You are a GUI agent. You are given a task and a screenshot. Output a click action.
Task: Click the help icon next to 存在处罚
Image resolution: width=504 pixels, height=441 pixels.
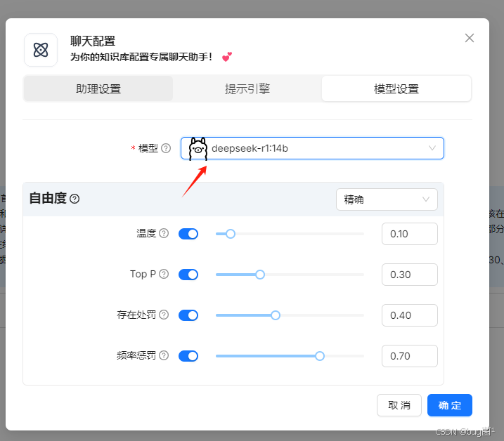coord(164,315)
